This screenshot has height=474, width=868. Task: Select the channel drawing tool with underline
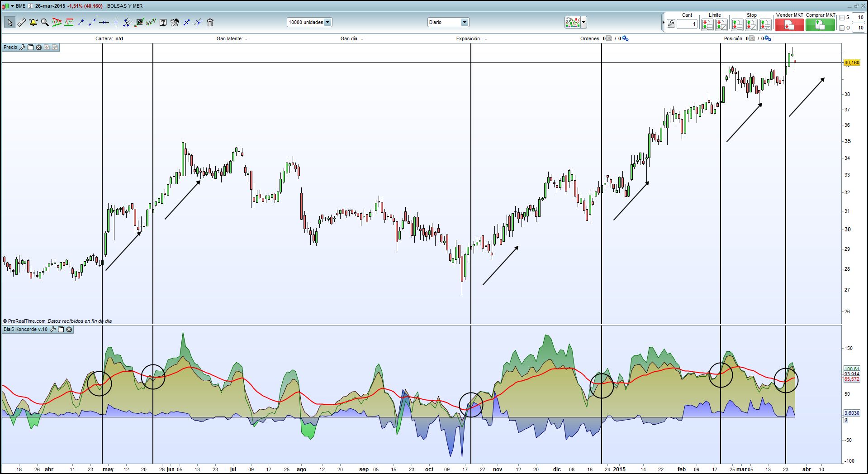click(69, 22)
